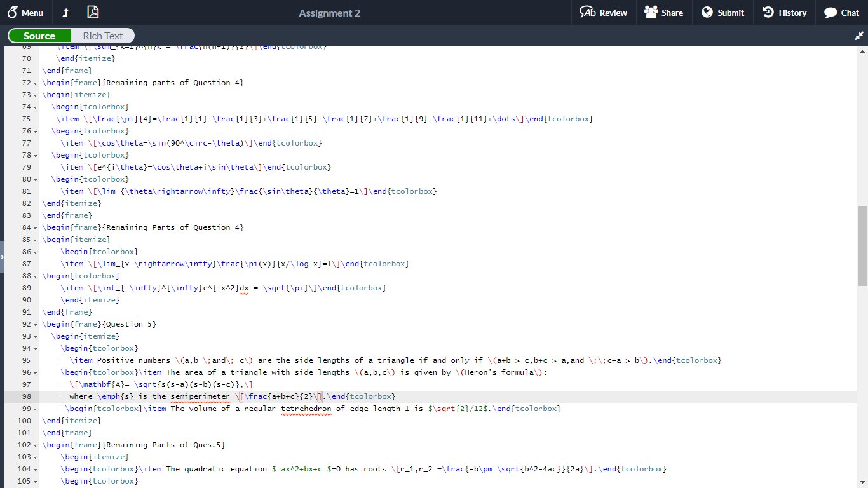Click '\end{itemize}' on line 100

(x=72, y=421)
